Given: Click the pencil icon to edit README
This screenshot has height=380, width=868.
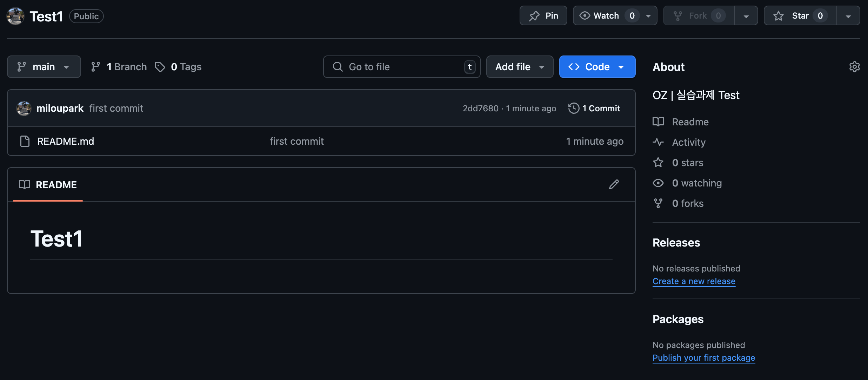Looking at the screenshot, I should point(614,184).
